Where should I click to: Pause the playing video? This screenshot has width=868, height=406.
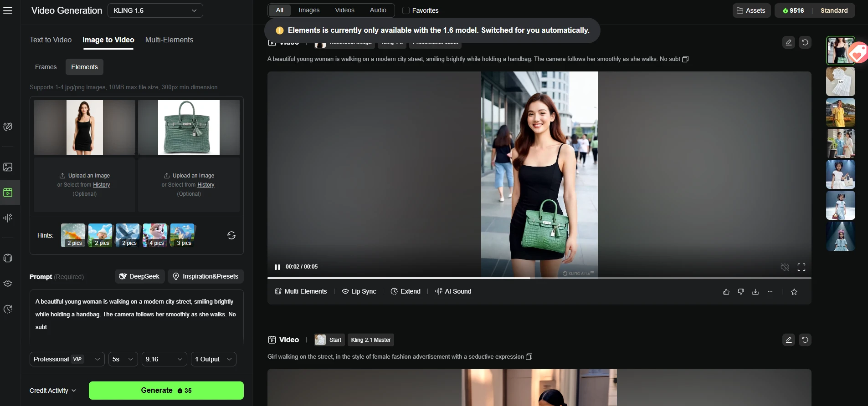pyautogui.click(x=277, y=267)
